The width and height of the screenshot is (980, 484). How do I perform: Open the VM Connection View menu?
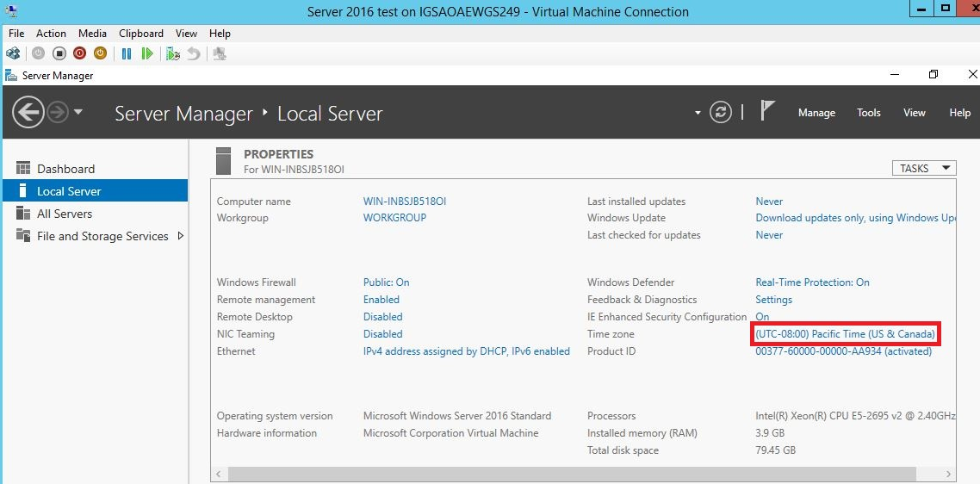[186, 33]
